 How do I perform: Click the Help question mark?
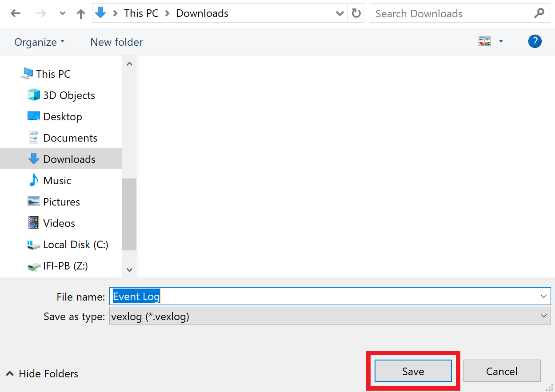(x=535, y=41)
